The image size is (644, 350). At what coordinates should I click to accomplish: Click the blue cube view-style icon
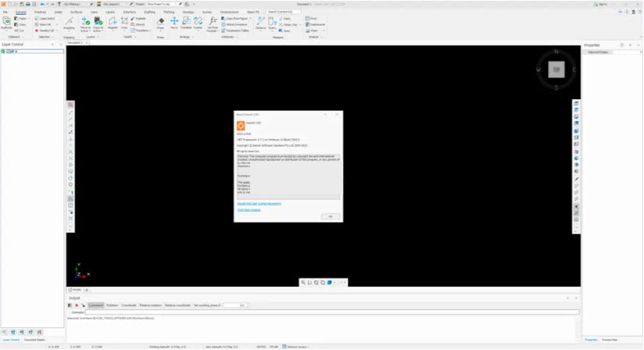pyautogui.click(x=329, y=282)
